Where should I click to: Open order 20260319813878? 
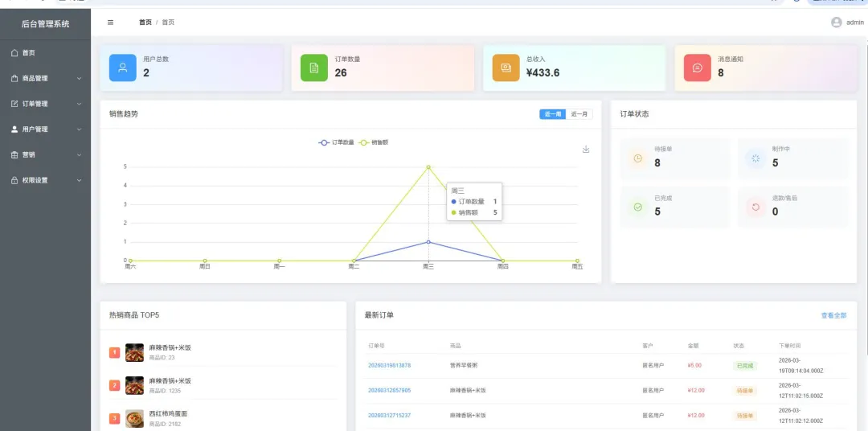pyautogui.click(x=390, y=366)
